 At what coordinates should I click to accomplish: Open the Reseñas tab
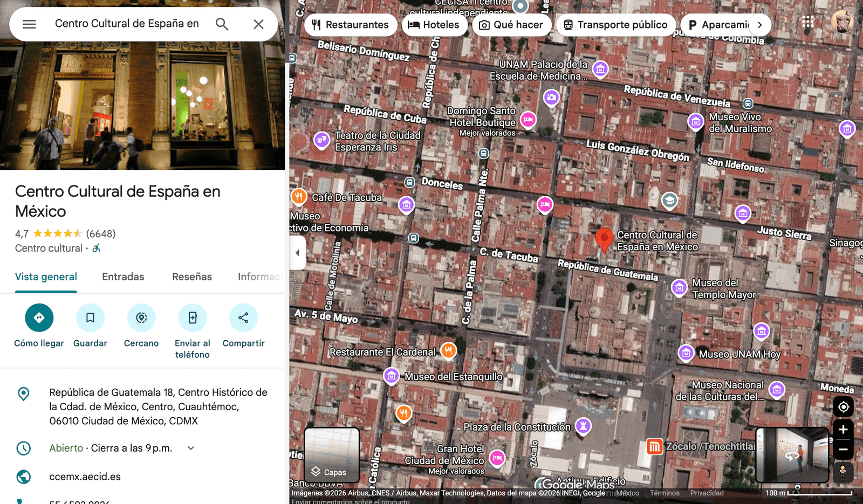(192, 277)
